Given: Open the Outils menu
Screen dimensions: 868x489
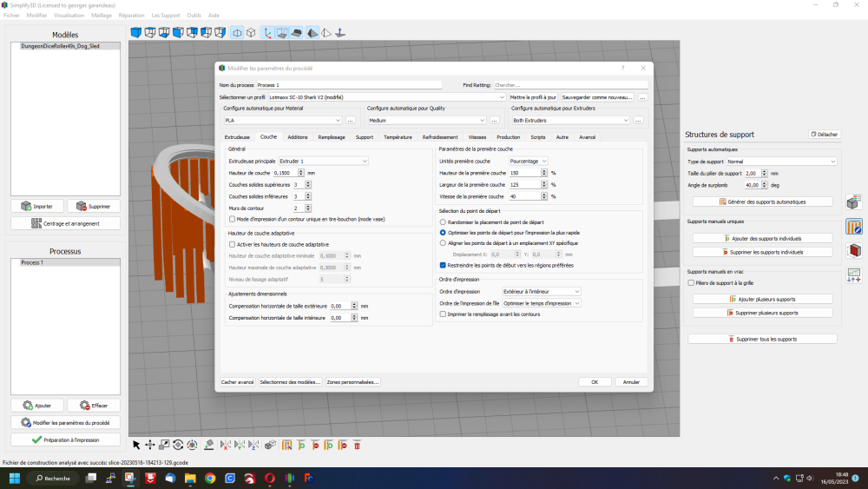Looking at the screenshot, I should (x=194, y=16).
